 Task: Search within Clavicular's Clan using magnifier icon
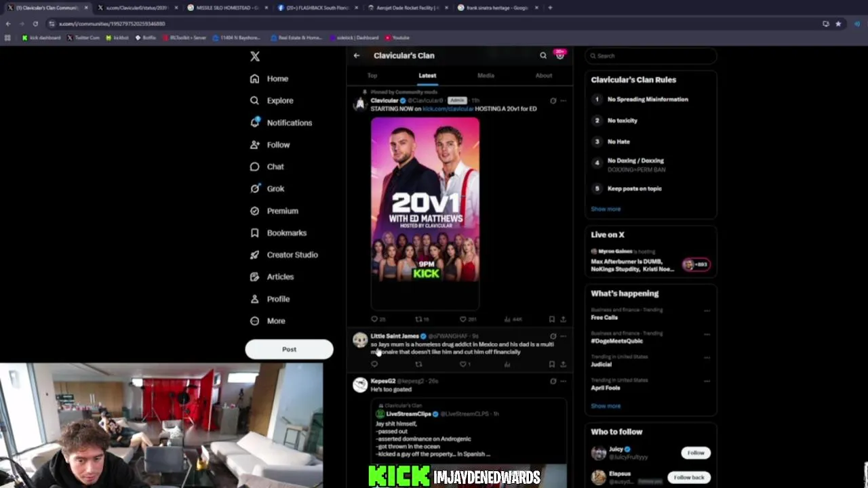click(x=543, y=56)
